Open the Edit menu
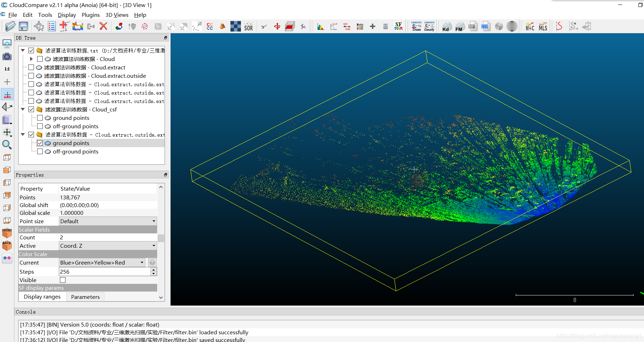Screen dimensions: 644x342 (x=28, y=15)
